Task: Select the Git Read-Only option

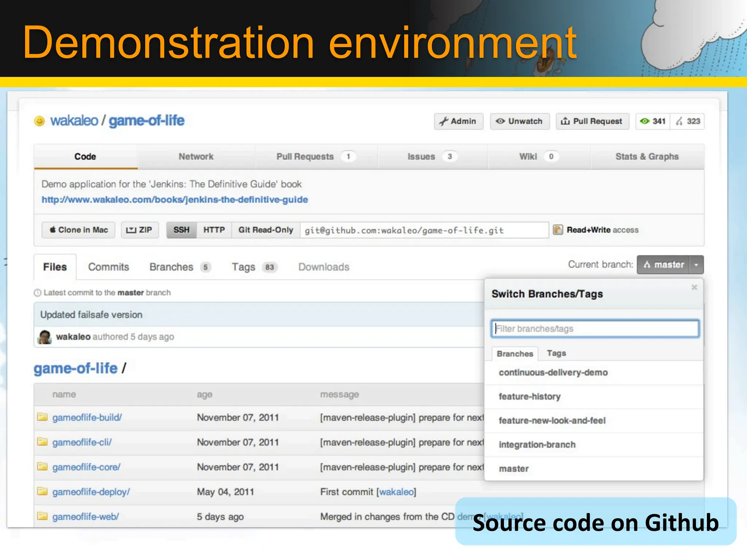Action: tap(266, 230)
